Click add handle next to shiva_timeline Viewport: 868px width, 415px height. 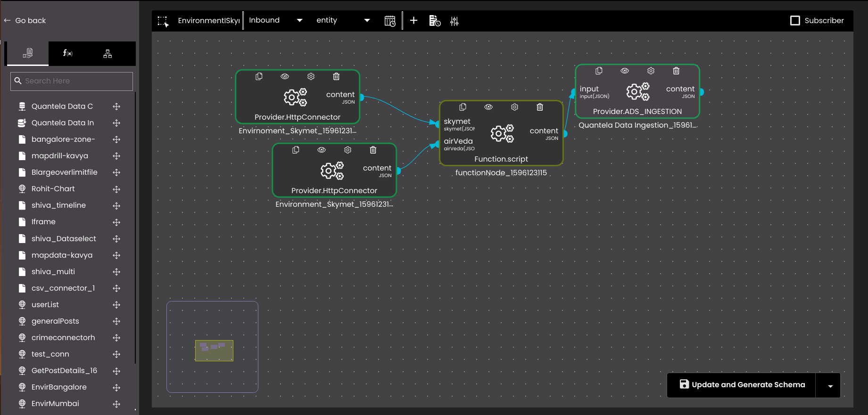(x=116, y=206)
